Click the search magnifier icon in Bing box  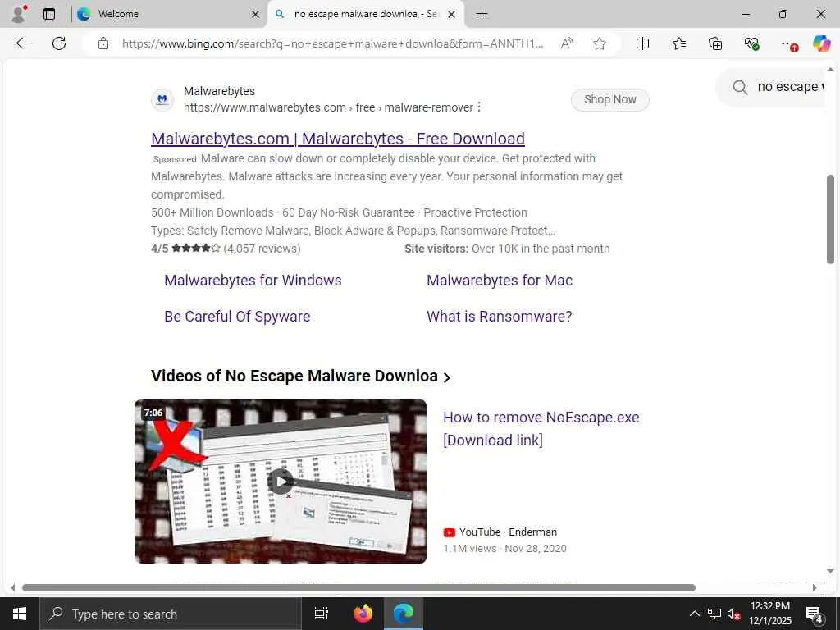[x=740, y=87]
